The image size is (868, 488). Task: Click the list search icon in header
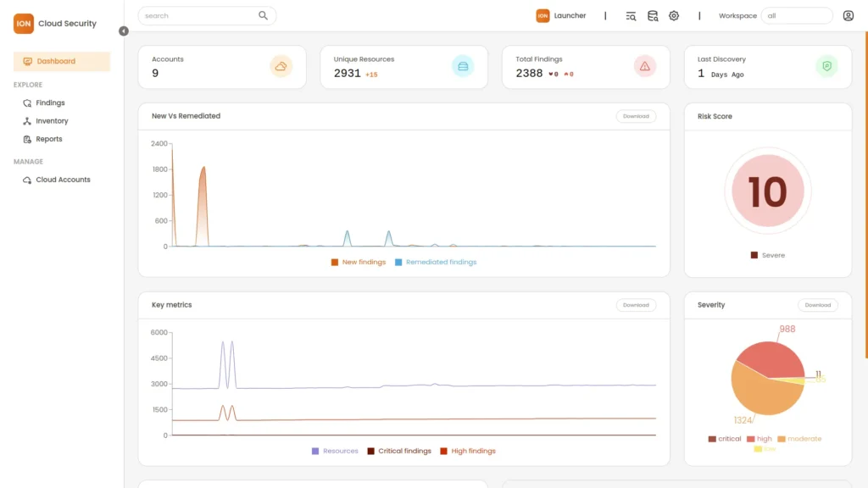coord(631,16)
